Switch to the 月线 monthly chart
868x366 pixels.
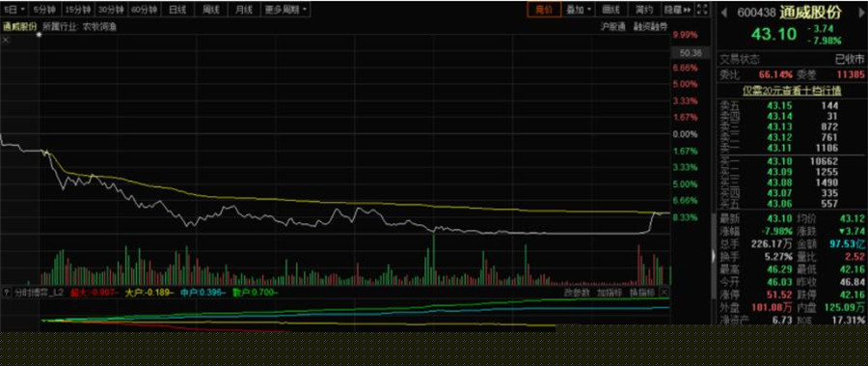(x=244, y=10)
